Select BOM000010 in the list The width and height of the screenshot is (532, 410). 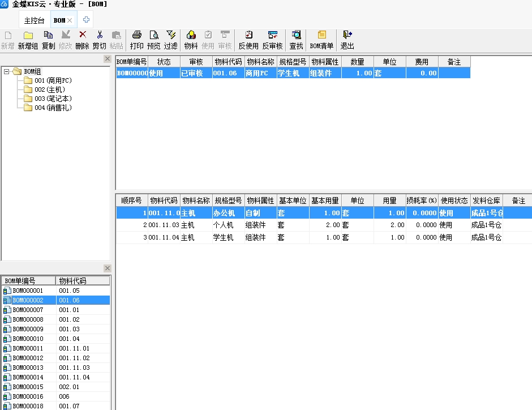[56, 339]
